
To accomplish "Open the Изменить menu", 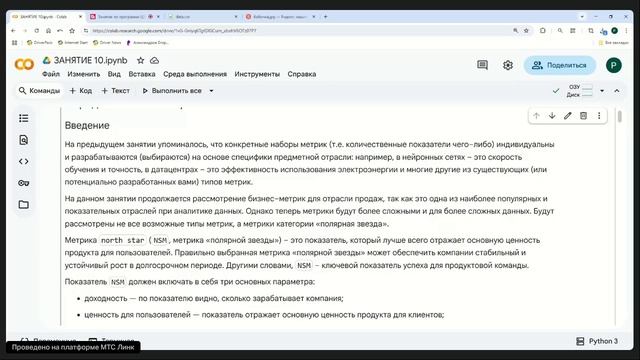I will [x=84, y=74].
